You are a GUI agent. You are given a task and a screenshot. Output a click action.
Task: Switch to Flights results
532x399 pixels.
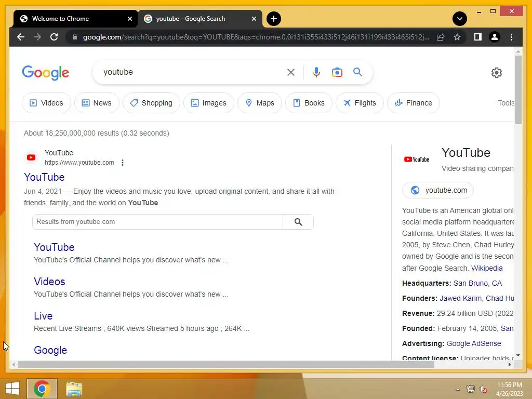[360, 103]
